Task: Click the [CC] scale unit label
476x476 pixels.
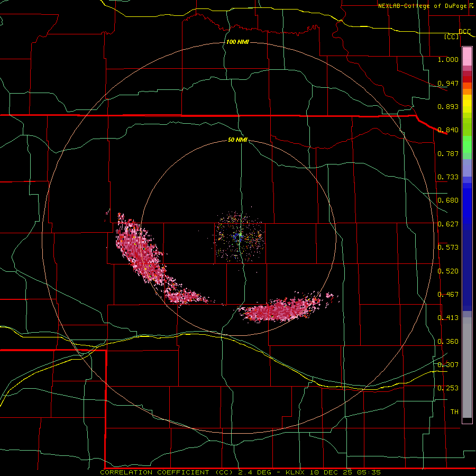Action: click(x=452, y=37)
